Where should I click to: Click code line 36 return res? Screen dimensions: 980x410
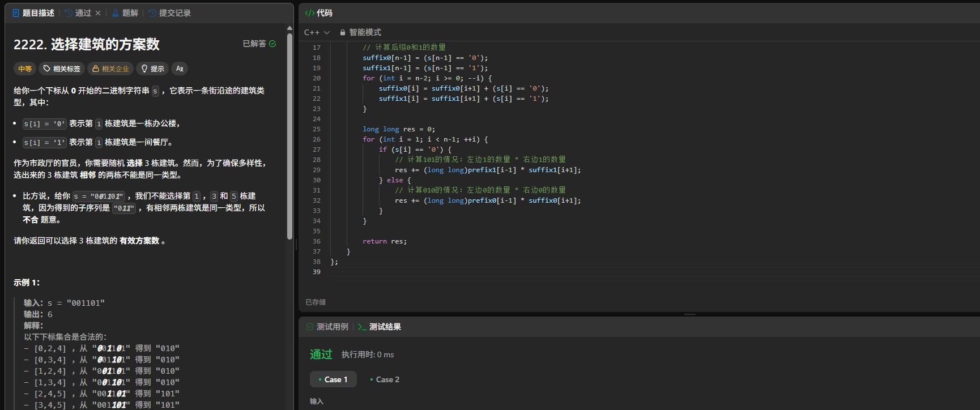point(385,241)
